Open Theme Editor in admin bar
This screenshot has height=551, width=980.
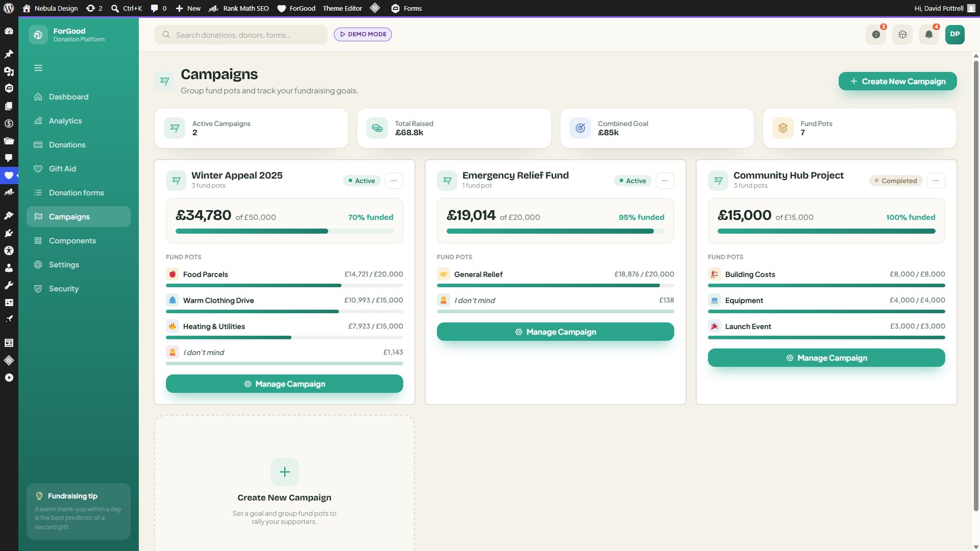pyautogui.click(x=342, y=8)
